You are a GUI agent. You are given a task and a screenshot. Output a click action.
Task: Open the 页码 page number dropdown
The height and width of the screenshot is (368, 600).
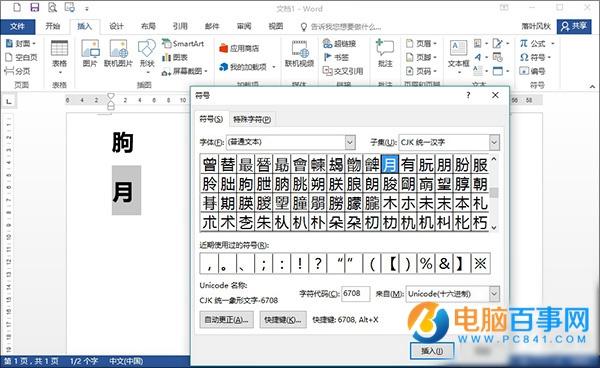(421, 71)
